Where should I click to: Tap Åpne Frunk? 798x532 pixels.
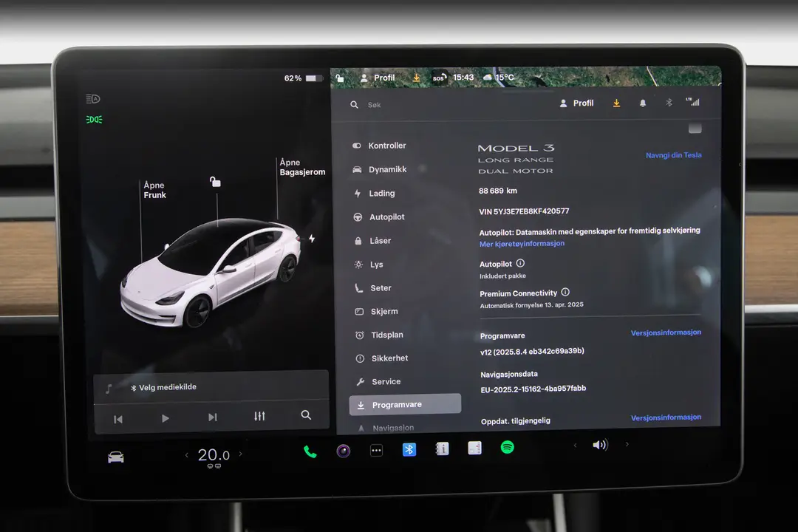[x=154, y=190]
